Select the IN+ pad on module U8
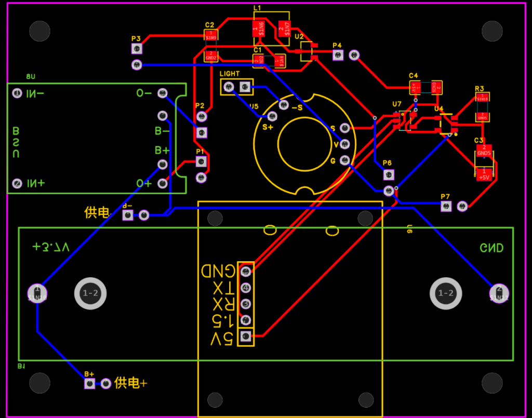This screenshot has height=418, width=532. pyautogui.click(x=17, y=183)
